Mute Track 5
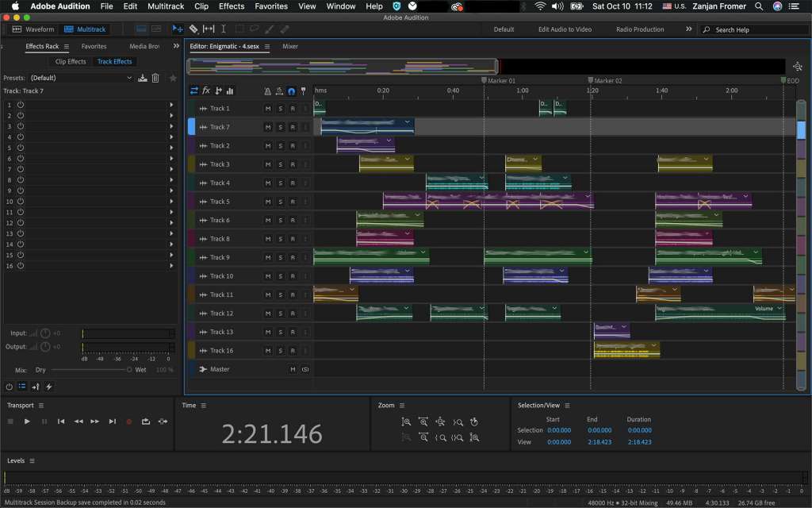This screenshot has width=812, height=508. [x=268, y=202]
